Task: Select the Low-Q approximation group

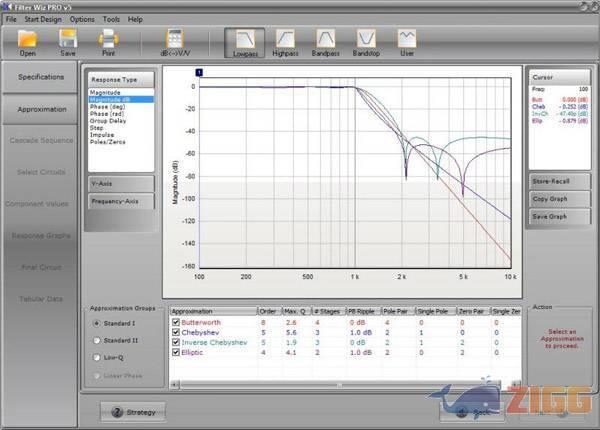Action: 96,357
